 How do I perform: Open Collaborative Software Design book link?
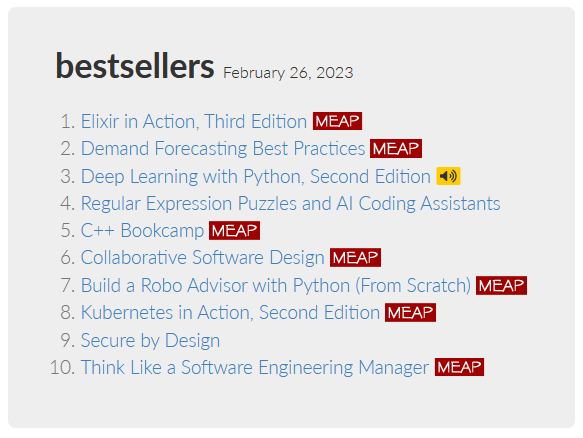tap(203, 258)
